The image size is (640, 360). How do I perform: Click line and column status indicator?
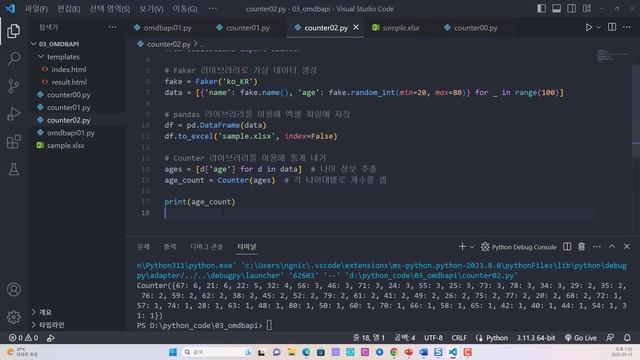[369, 338]
